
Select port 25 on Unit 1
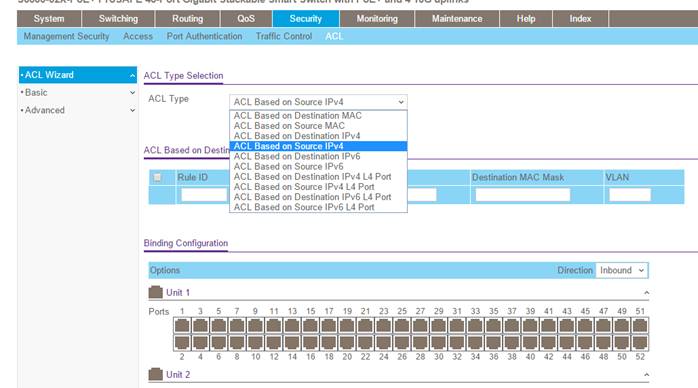click(402, 326)
